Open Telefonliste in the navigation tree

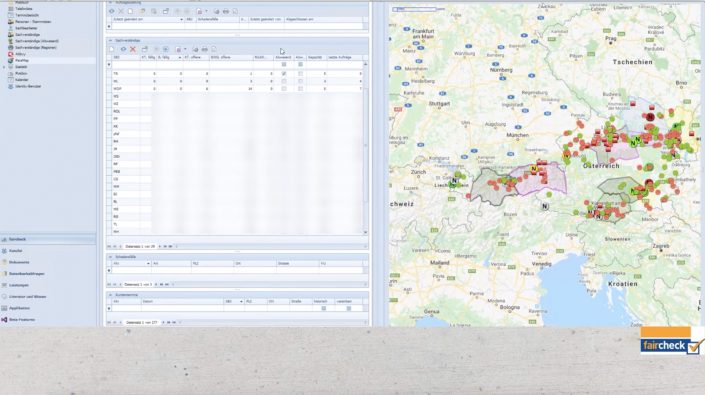24,9
